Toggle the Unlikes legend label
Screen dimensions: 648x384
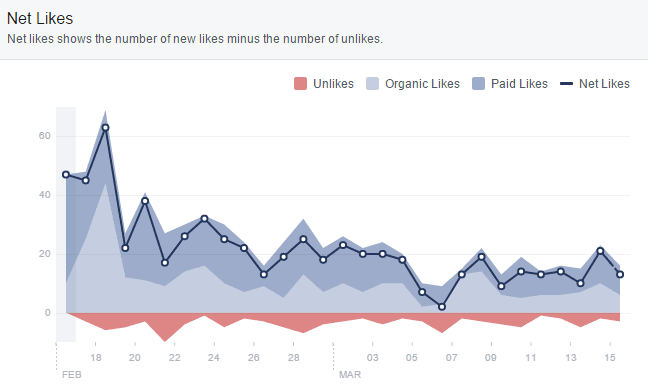tap(334, 83)
